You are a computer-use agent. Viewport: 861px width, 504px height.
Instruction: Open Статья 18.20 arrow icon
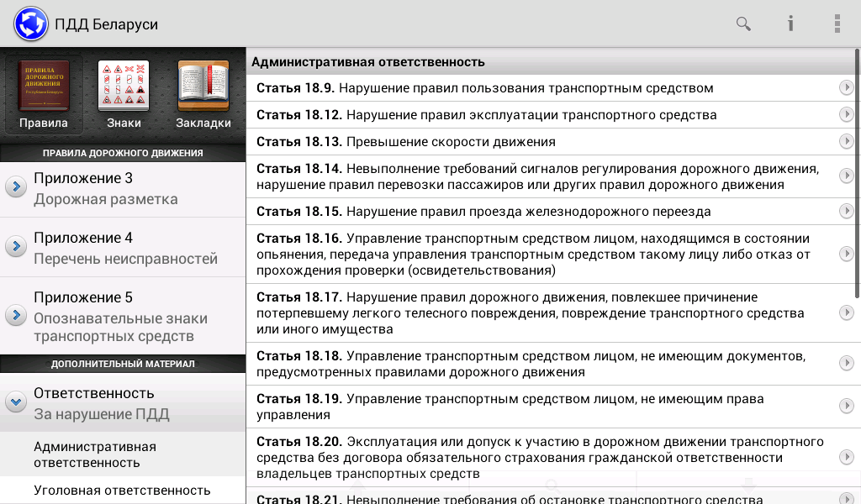coord(846,458)
